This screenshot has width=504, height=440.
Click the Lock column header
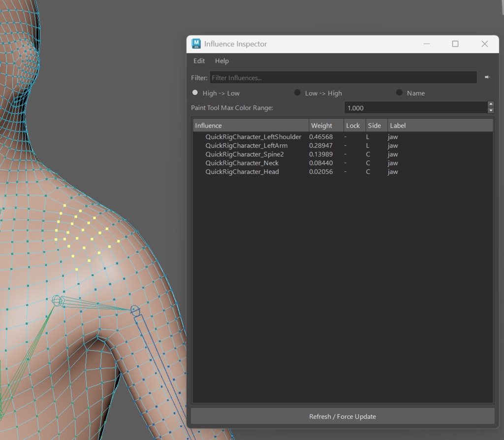point(353,125)
